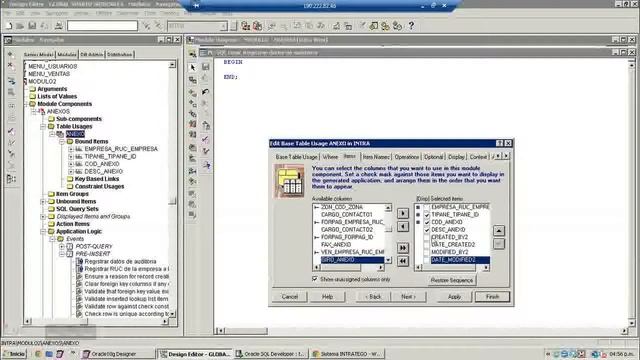The image size is (640, 360).
Task: Expand the EMPRESA_RUC_EMPRESA bound item
Action: click(x=71, y=149)
